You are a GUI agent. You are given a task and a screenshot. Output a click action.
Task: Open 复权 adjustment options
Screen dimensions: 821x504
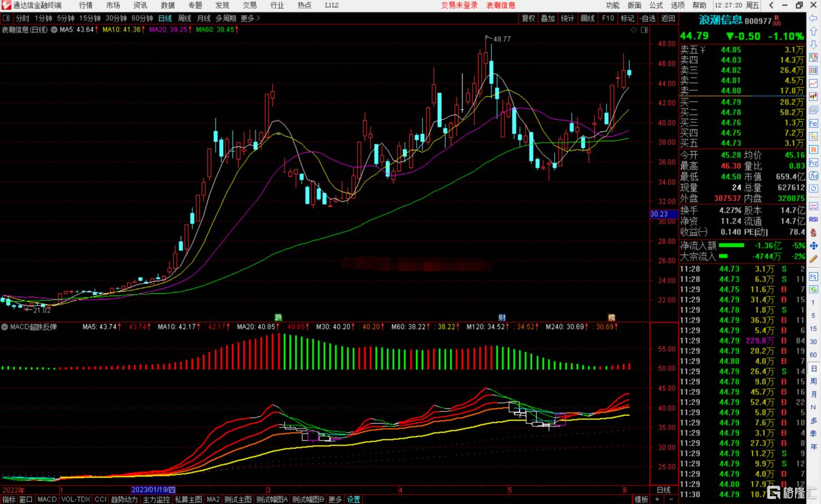coord(528,19)
